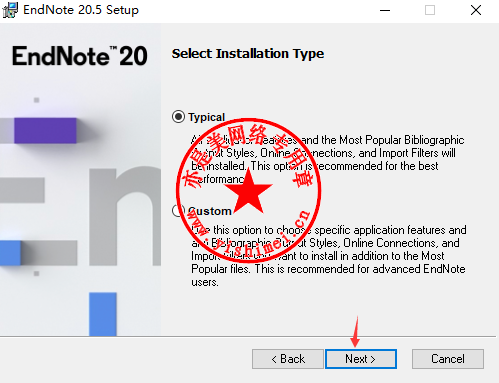Cancel the EndNote installation

(448, 359)
